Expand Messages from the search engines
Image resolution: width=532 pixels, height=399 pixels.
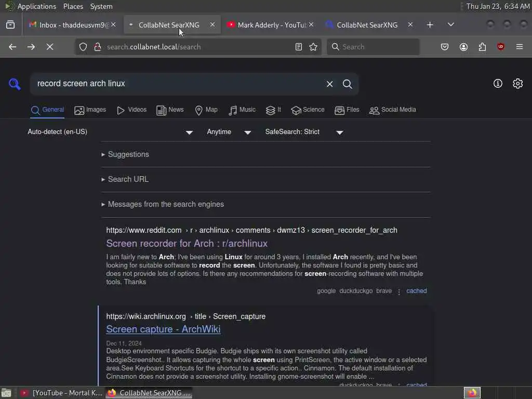(x=163, y=204)
